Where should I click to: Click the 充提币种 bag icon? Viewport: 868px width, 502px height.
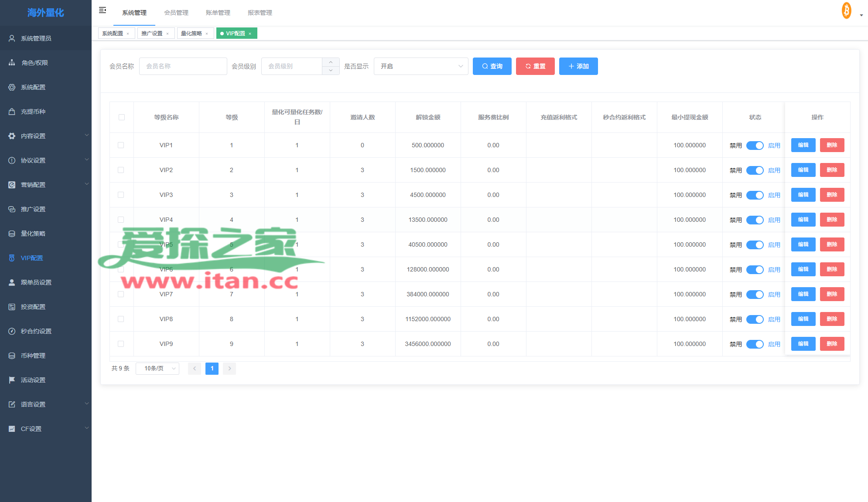pyautogui.click(x=12, y=112)
